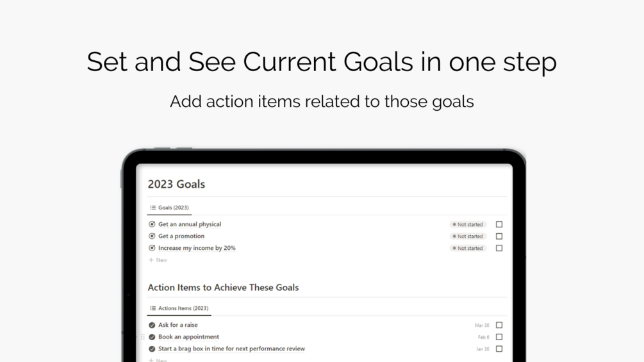The height and width of the screenshot is (362, 644).
Task: Open status tag for 'Increase my income by 20%'
Action: (468, 249)
